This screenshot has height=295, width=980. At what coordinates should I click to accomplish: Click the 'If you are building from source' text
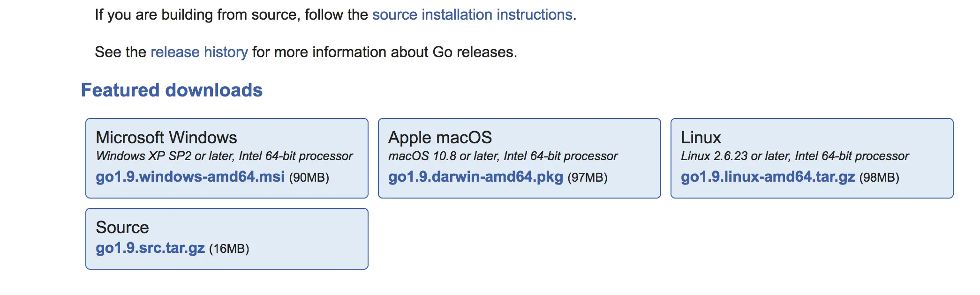coord(197,15)
